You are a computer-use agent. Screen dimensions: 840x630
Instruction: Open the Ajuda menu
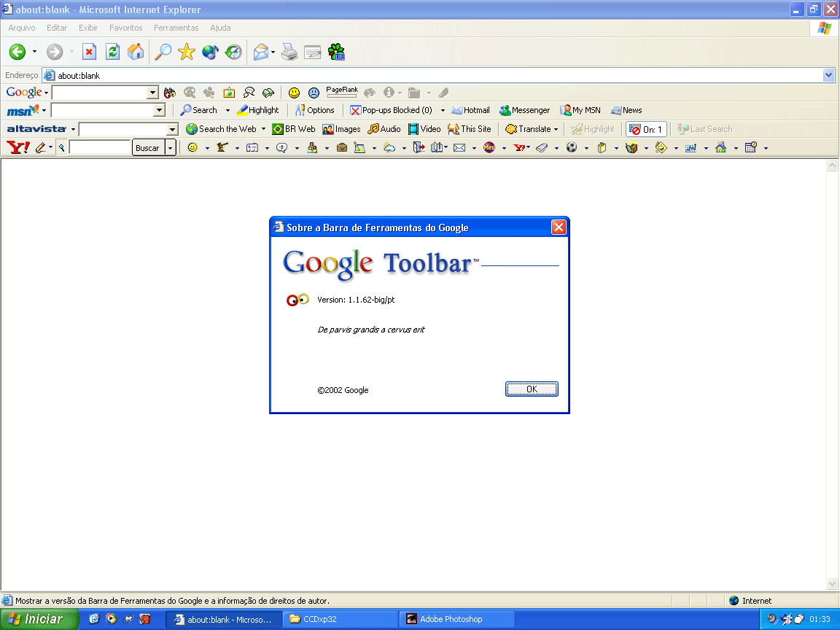220,28
